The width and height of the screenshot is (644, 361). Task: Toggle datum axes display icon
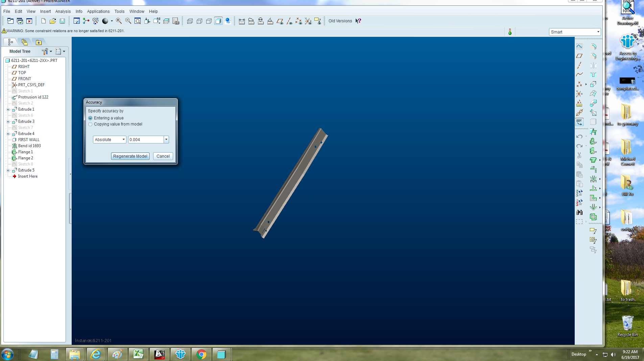pyautogui.click(x=289, y=21)
